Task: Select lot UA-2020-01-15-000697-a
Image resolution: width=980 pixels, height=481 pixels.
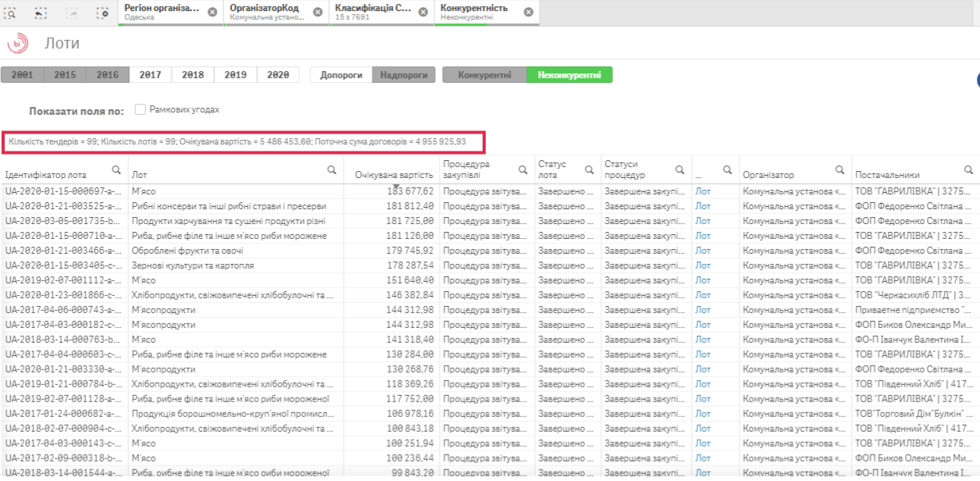Action: point(65,191)
